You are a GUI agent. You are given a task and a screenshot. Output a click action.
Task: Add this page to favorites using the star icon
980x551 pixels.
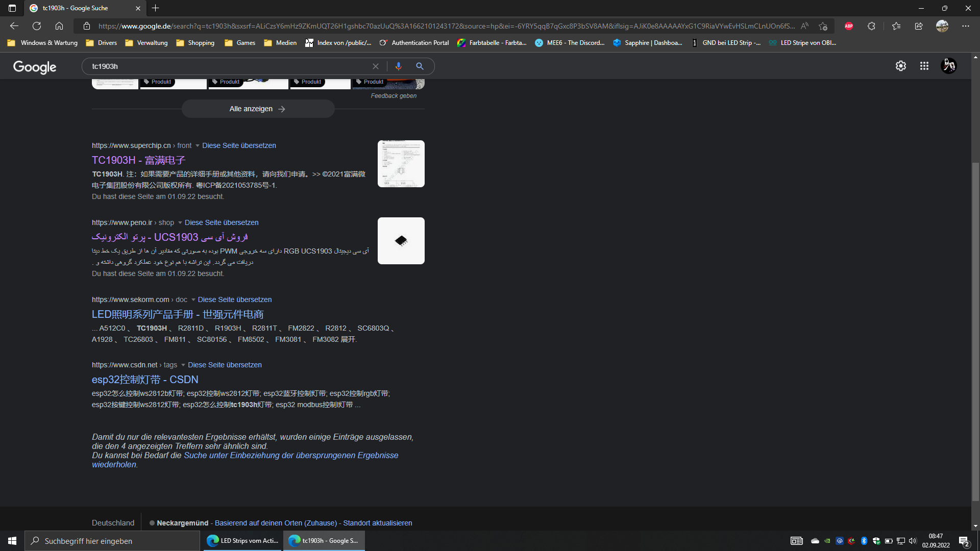coord(823,26)
